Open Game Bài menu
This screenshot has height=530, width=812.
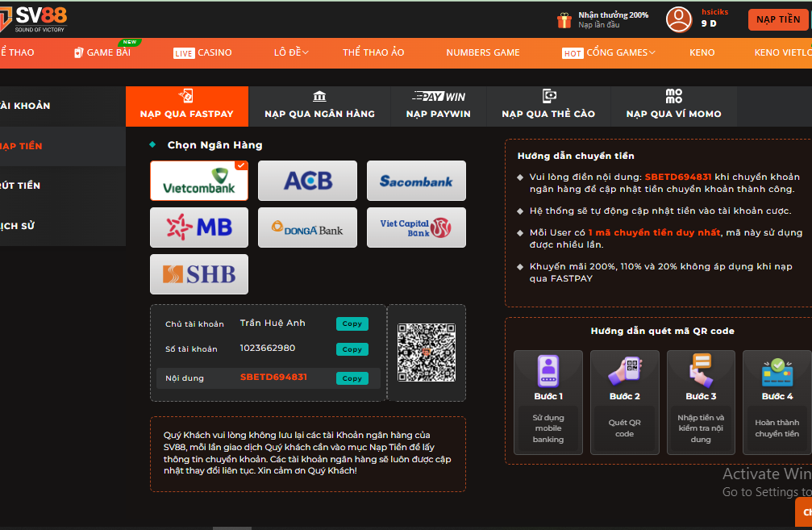coord(108,52)
